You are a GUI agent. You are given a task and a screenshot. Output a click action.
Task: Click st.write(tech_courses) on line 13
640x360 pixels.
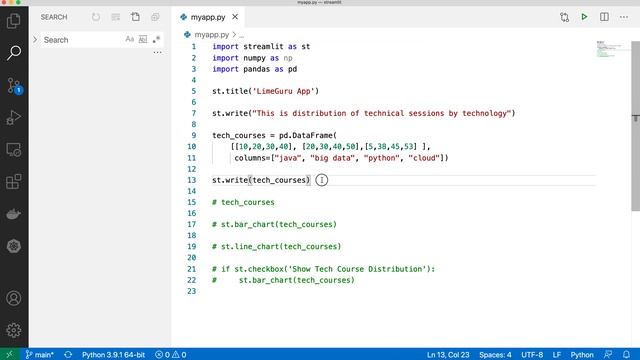[x=261, y=180]
